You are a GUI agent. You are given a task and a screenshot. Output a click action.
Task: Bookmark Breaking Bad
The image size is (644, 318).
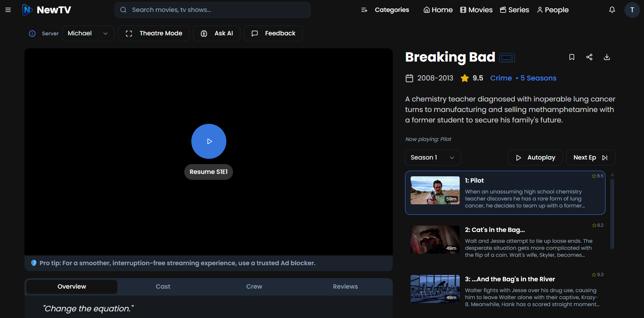pos(572,57)
